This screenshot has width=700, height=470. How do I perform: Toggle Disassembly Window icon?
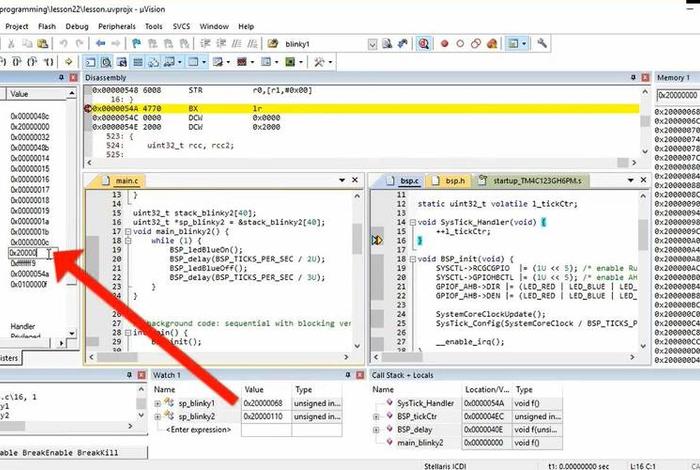click(106, 62)
